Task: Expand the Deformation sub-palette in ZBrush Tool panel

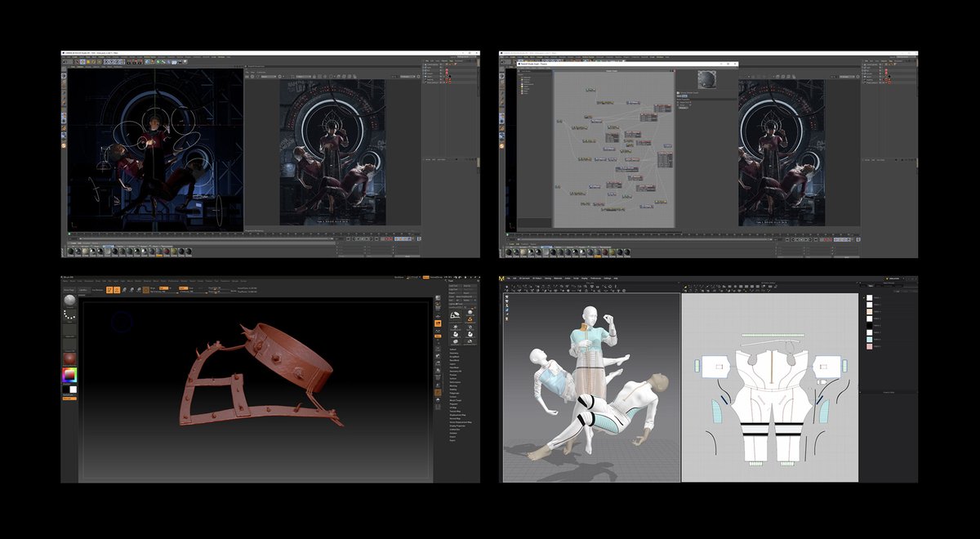Action: (x=455, y=382)
